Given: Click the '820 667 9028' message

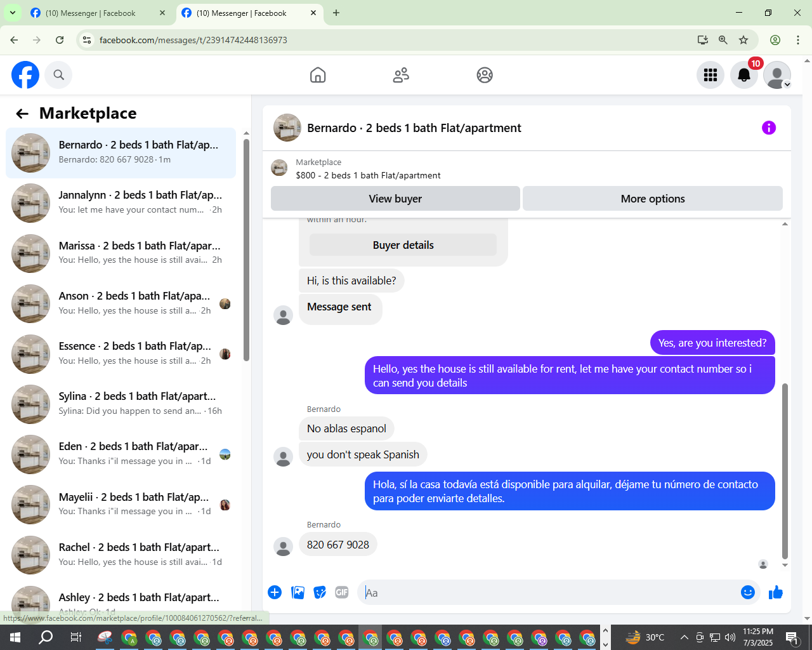Looking at the screenshot, I should click(338, 545).
